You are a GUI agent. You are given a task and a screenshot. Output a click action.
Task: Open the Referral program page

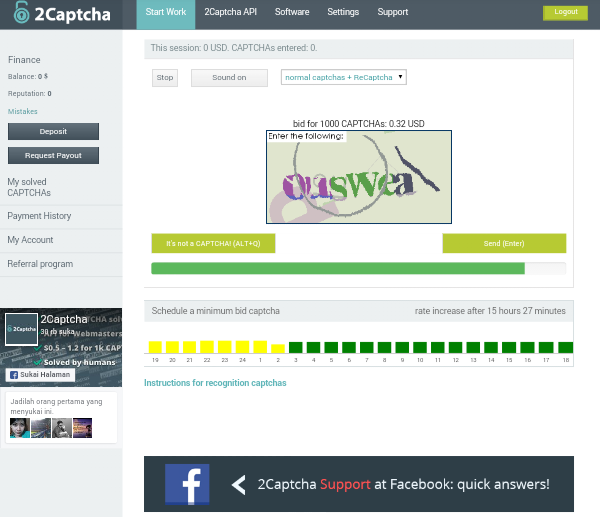click(x=40, y=264)
